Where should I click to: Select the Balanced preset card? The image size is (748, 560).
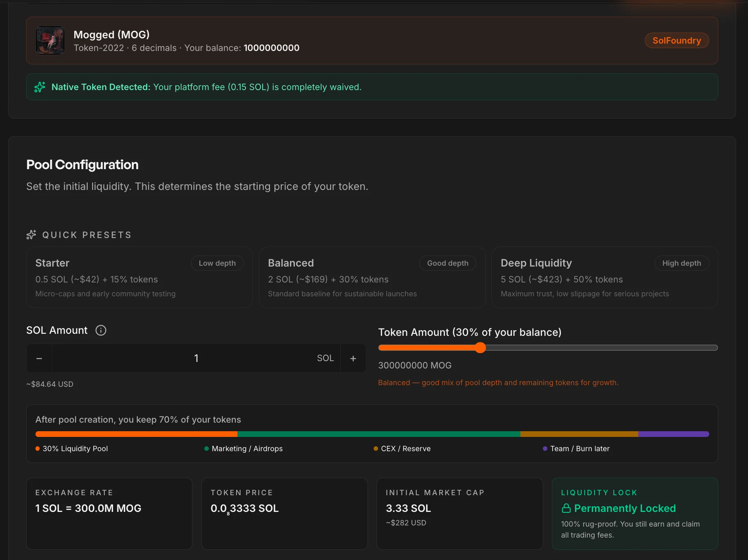pos(372,277)
